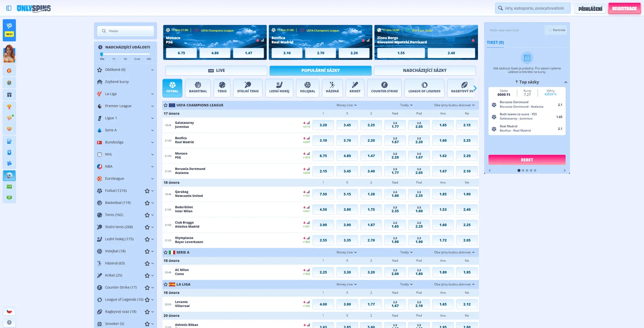Open the Czech flag language selector
The width and height of the screenshot is (644, 328).
(x=9, y=311)
